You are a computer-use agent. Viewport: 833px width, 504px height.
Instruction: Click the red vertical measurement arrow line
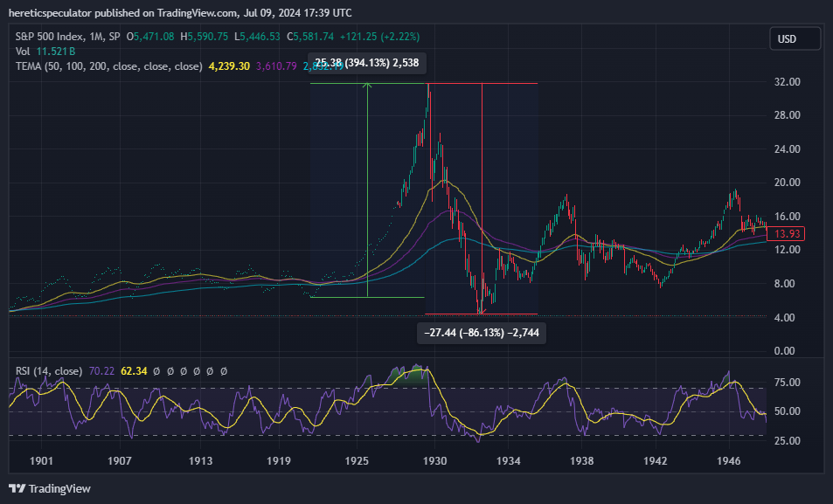pyautogui.click(x=482, y=198)
